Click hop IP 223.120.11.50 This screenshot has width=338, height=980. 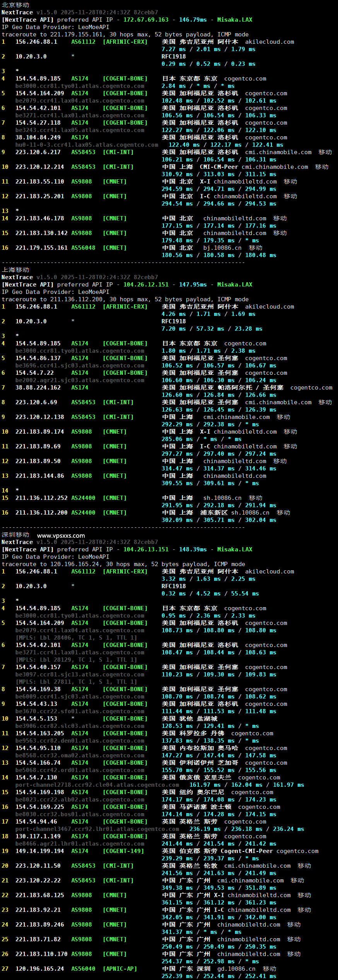(38, 866)
